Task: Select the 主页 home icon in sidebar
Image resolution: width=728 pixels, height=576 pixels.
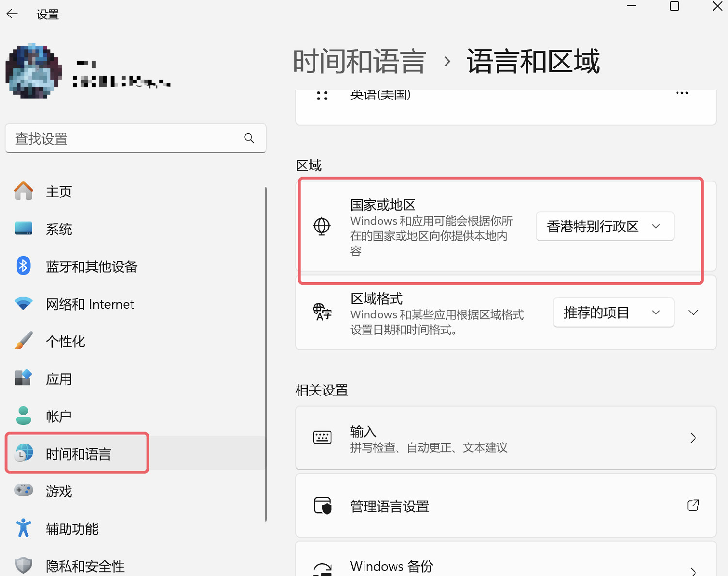Action: [x=23, y=191]
